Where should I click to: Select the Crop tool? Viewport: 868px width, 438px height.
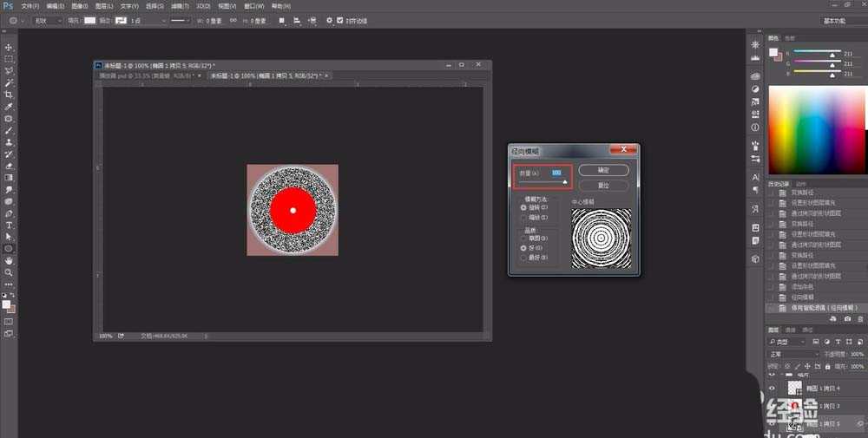pyautogui.click(x=10, y=95)
